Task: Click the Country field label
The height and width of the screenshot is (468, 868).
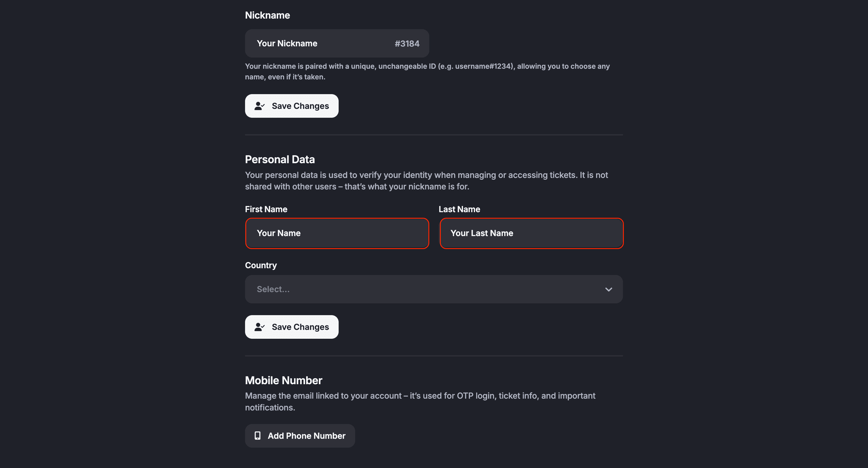Action: pos(261,265)
